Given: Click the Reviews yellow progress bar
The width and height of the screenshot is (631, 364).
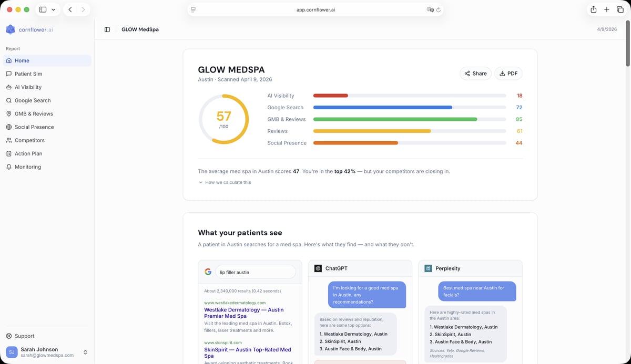Looking at the screenshot, I should click(x=372, y=131).
